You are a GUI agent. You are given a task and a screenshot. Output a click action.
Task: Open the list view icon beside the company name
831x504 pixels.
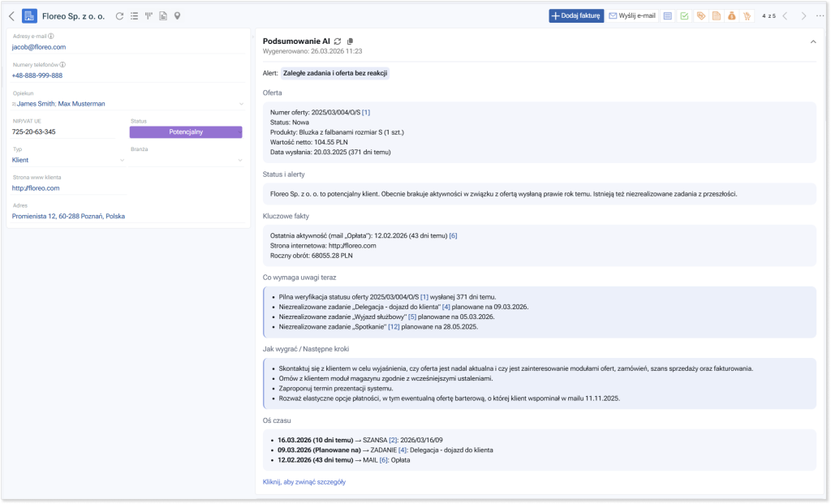click(134, 15)
